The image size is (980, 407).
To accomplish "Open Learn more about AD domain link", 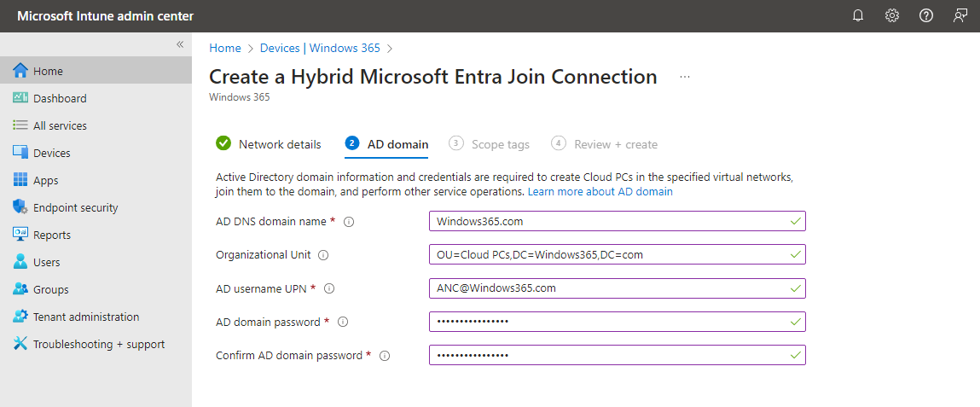I will pos(600,192).
